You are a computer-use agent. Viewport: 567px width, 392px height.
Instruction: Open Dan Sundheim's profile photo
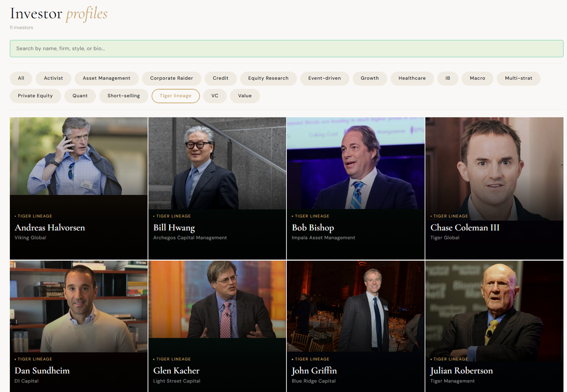point(78,307)
